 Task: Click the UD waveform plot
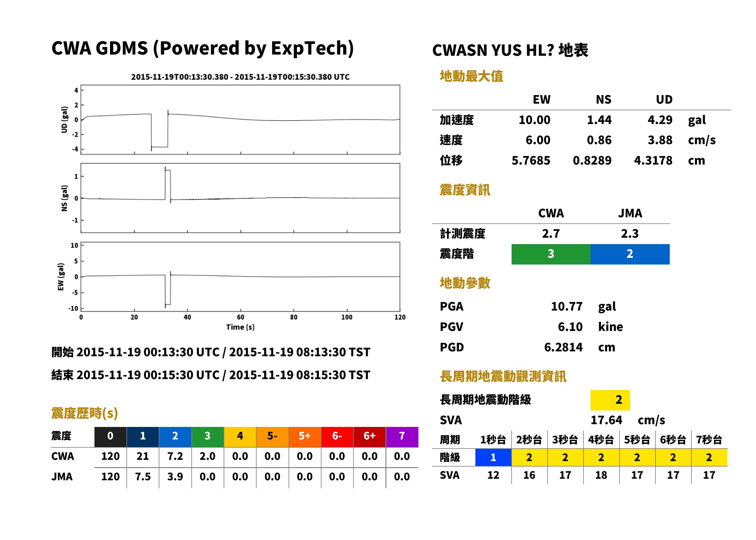[x=240, y=120]
